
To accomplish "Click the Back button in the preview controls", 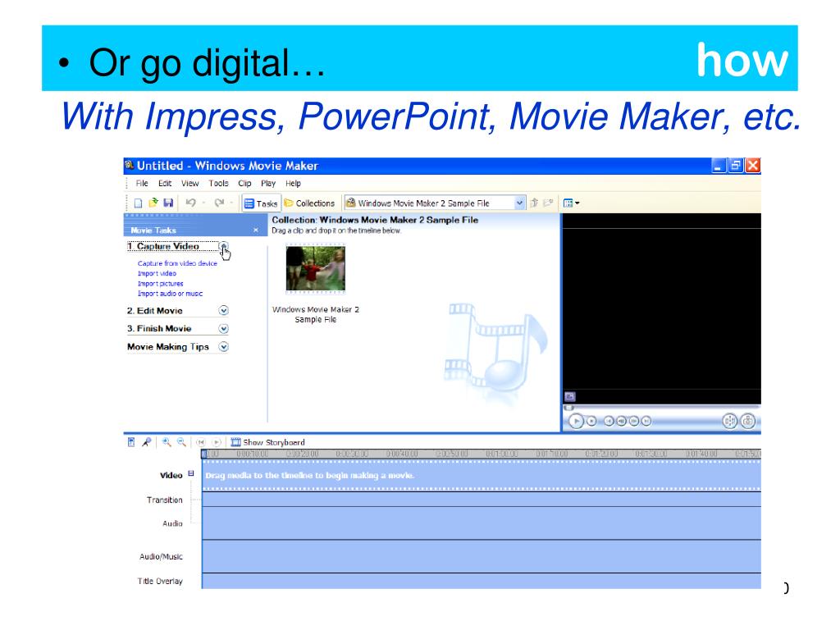I will coord(609,421).
